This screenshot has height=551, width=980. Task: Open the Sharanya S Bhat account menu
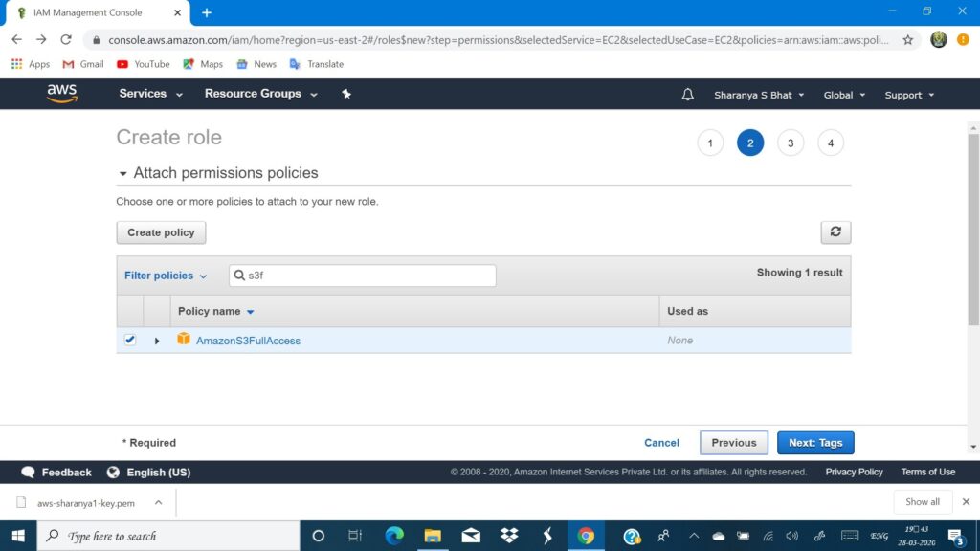click(759, 95)
